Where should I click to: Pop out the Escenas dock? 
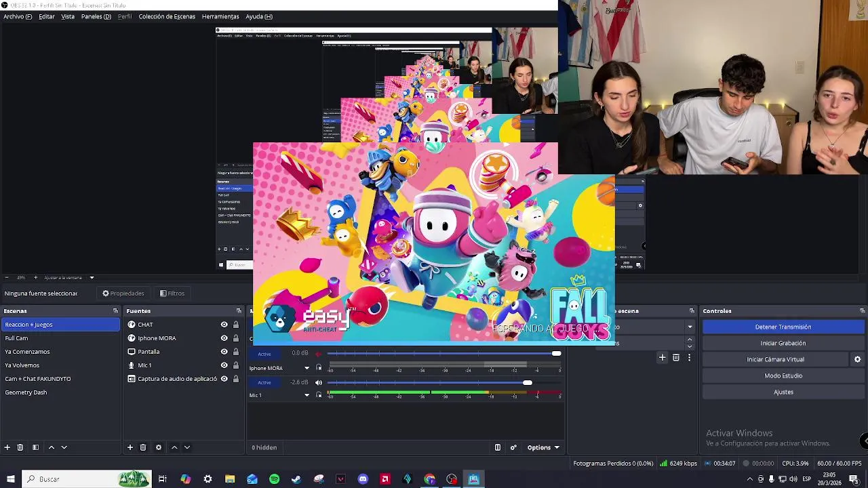(x=115, y=311)
